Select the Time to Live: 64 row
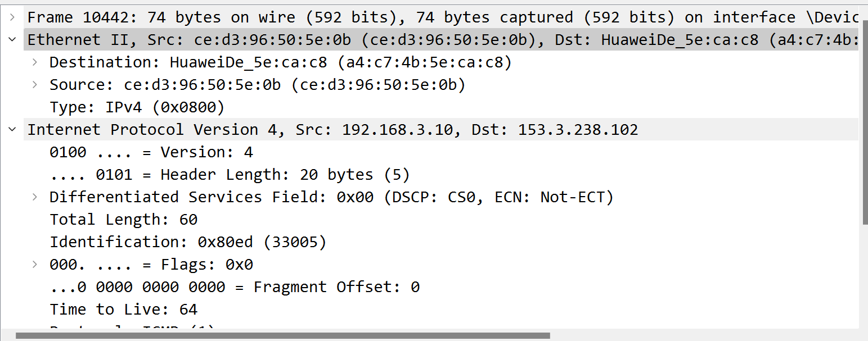The height and width of the screenshot is (341, 868). [123, 310]
